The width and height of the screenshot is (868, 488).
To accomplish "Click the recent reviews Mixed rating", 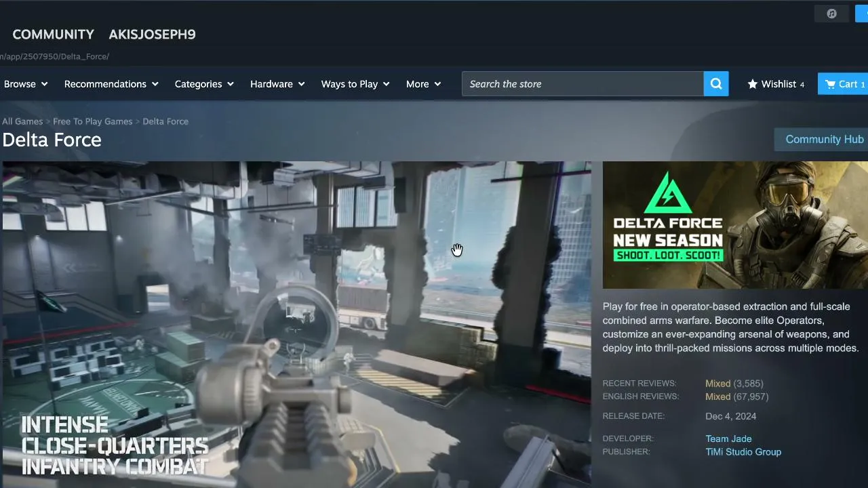I will click(x=717, y=384).
